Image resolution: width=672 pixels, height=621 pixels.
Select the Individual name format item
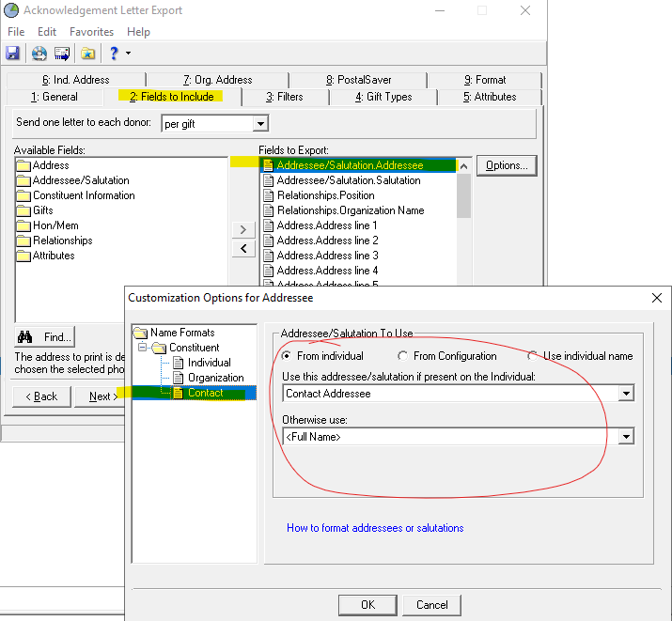202,363
